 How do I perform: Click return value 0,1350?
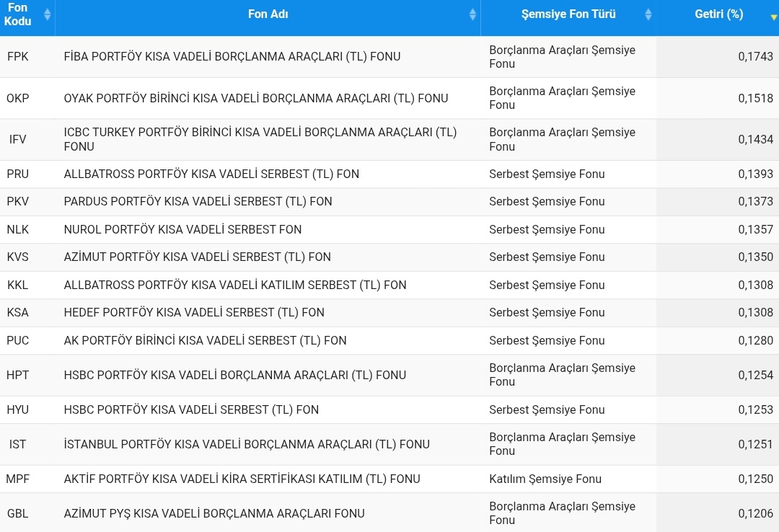tap(756, 257)
